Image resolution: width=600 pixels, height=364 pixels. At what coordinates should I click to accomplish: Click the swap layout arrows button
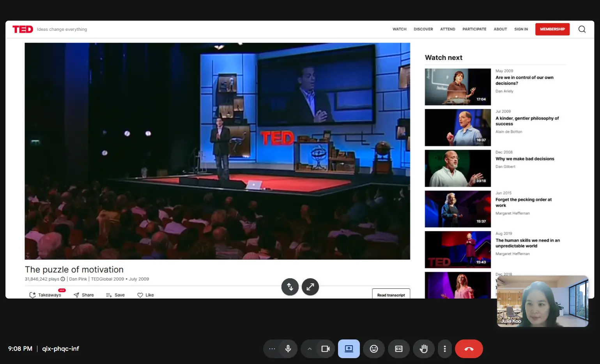[x=290, y=287]
